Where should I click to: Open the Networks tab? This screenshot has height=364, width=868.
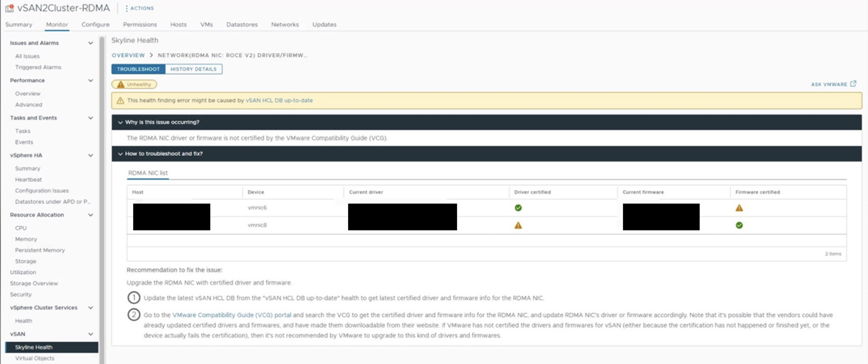tap(285, 24)
